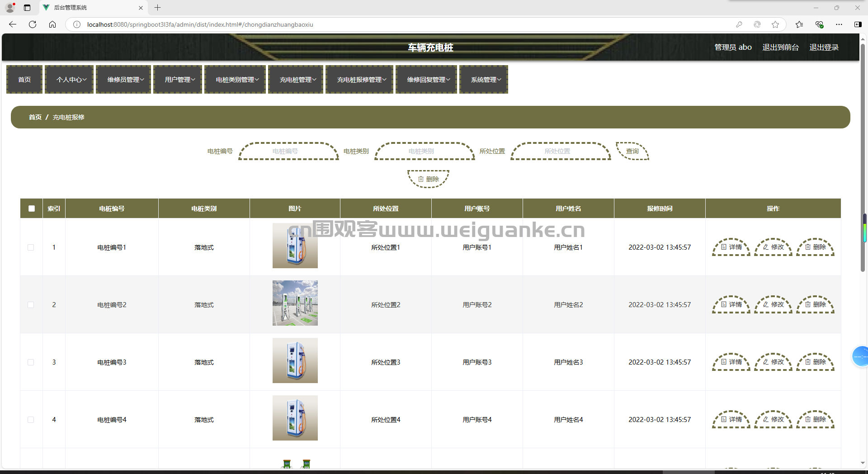
Task: Open the password key icon in address bar
Action: (739, 24)
